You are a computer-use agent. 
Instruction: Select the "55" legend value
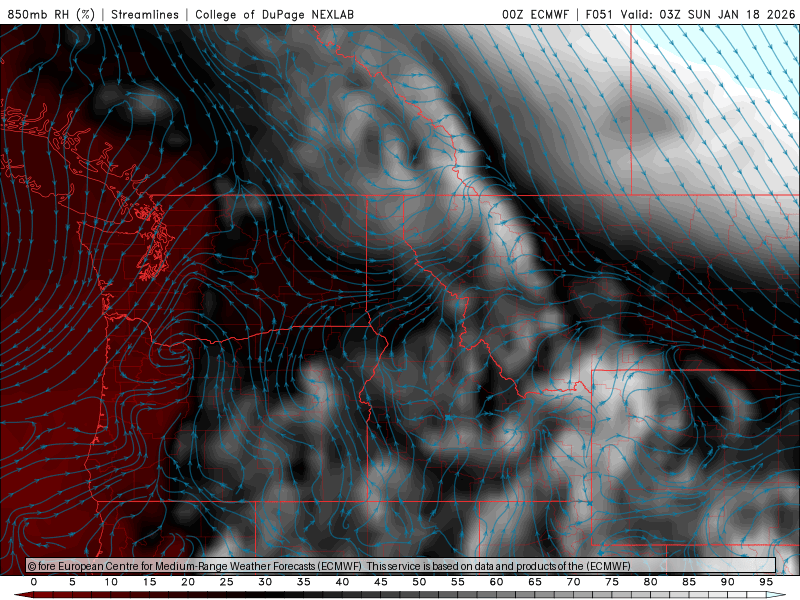[x=458, y=582]
